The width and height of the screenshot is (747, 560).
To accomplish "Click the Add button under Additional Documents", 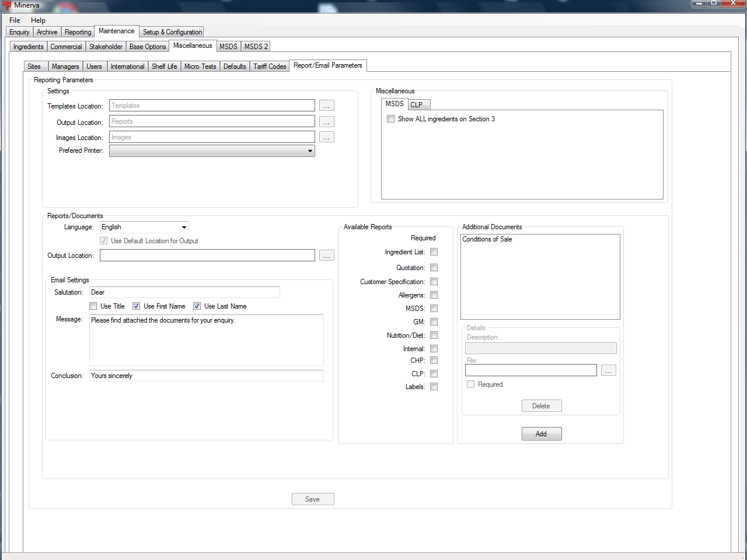I will [x=541, y=434].
